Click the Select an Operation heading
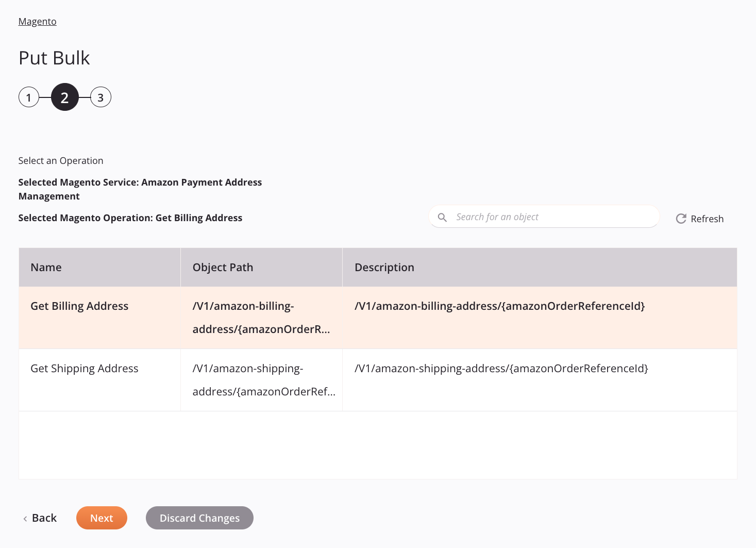The image size is (756, 548). tap(61, 161)
